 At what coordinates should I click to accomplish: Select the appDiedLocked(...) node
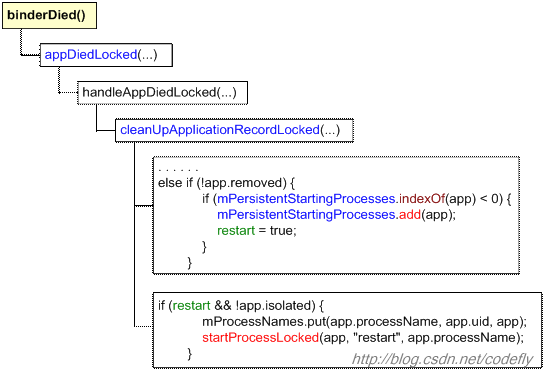[106, 55]
